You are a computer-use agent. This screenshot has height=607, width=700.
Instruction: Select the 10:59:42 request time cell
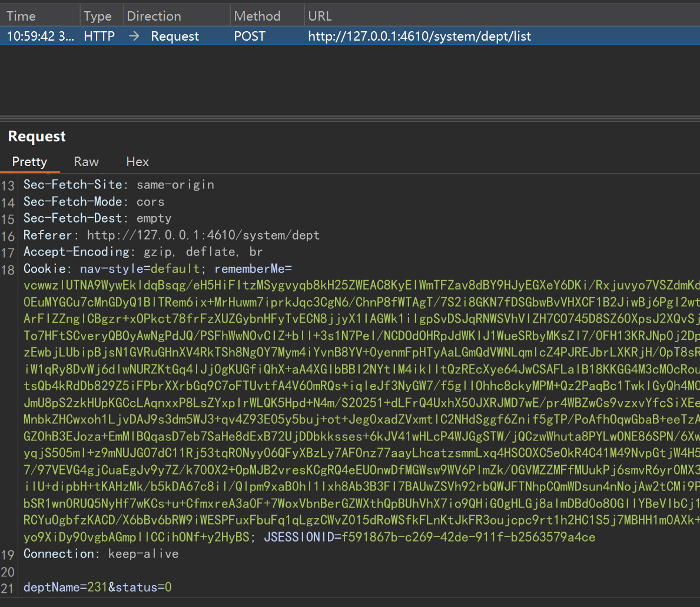[41, 36]
